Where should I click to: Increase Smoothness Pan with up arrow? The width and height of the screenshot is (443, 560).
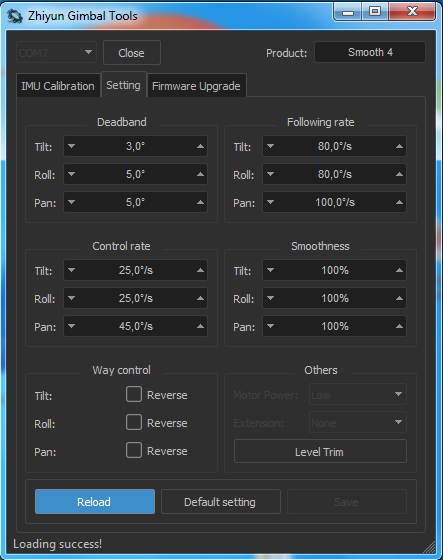tap(399, 326)
